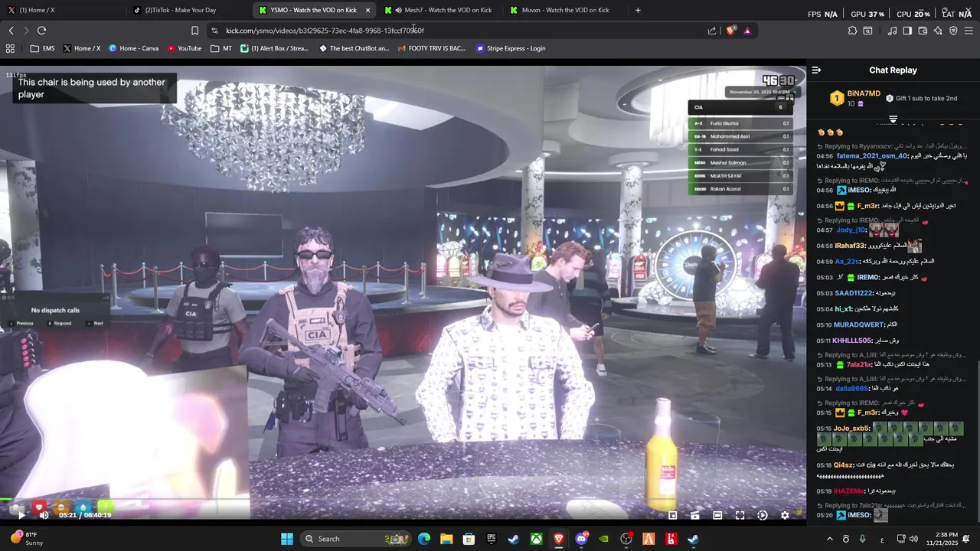Open 'The best ChatBot' bookmark
Image resolution: width=980 pixels, height=551 pixels.
pos(354,48)
